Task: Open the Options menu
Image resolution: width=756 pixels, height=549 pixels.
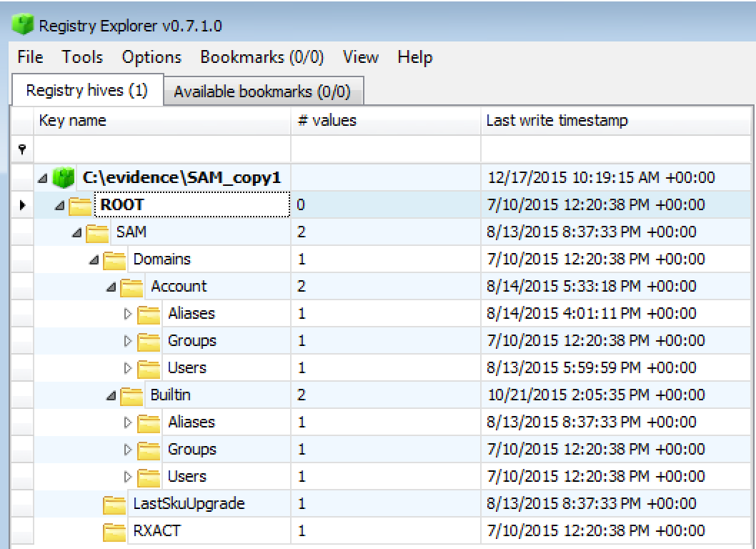Action: point(152,57)
